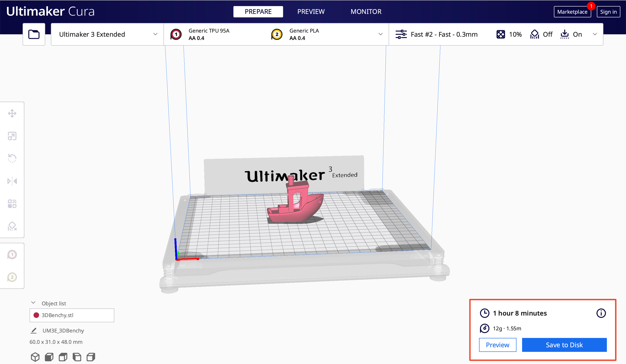Click the infill density icon
This screenshot has width=626, height=364.
click(x=501, y=34)
